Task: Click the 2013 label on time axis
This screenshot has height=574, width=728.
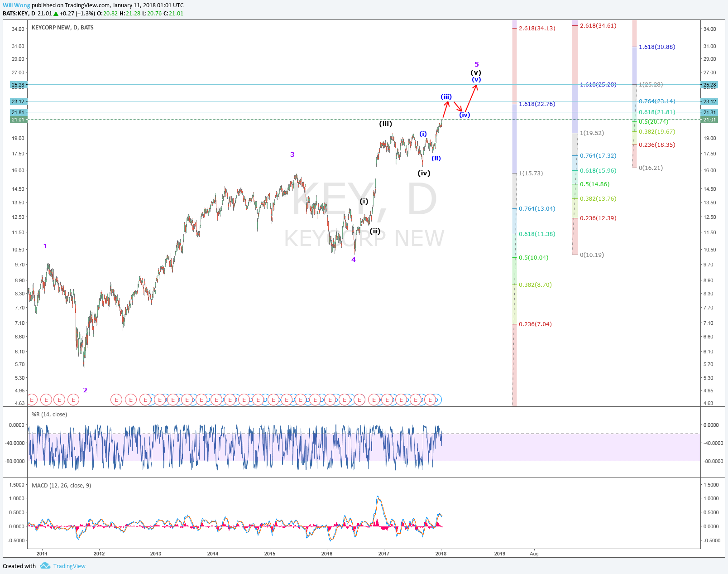Action: [156, 554]
